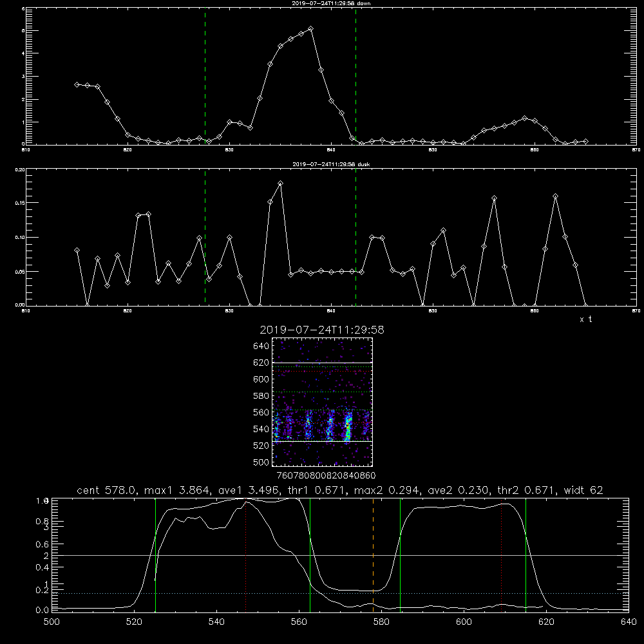The height and width of the screenshot is (644, 644).
Task: Click the leftmost diamond marker in dusk plot
Action: point(77,250)
